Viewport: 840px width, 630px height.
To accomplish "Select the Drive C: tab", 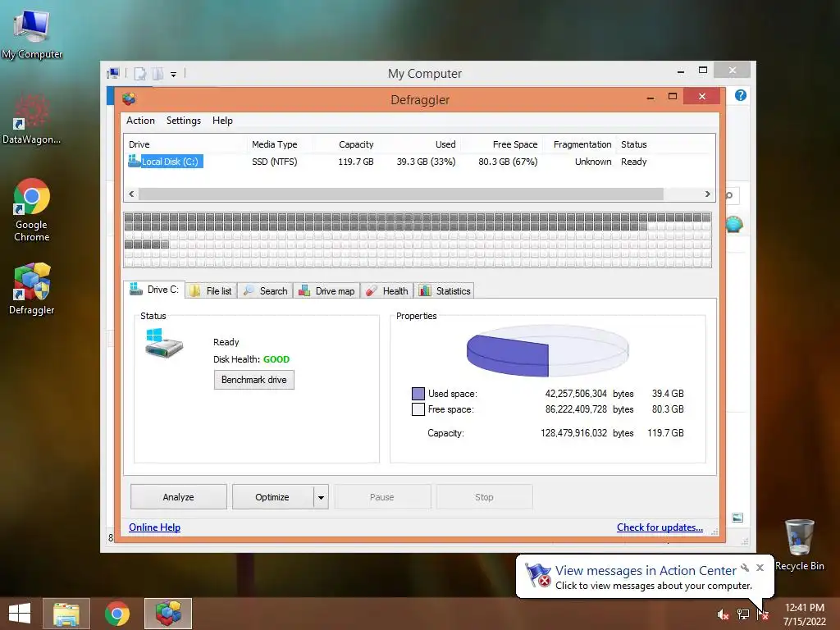I will click(x=154, y=290).
